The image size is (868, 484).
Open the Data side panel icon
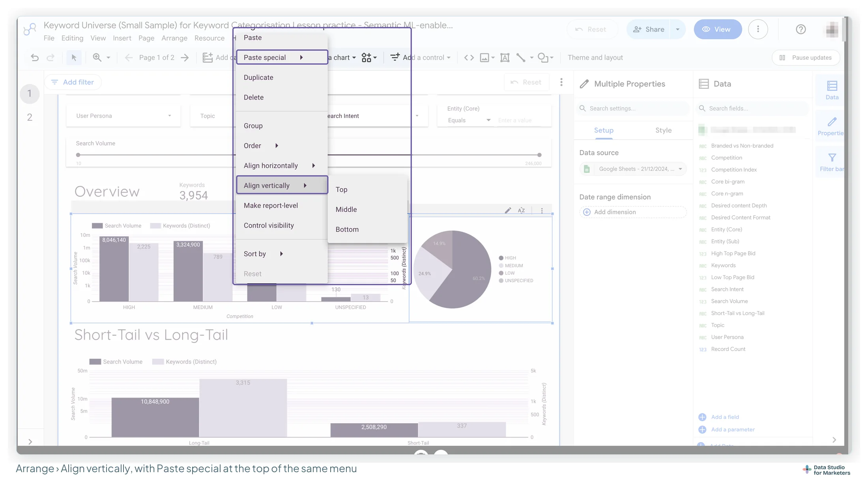pyautogui.click(x=832, y=90)
